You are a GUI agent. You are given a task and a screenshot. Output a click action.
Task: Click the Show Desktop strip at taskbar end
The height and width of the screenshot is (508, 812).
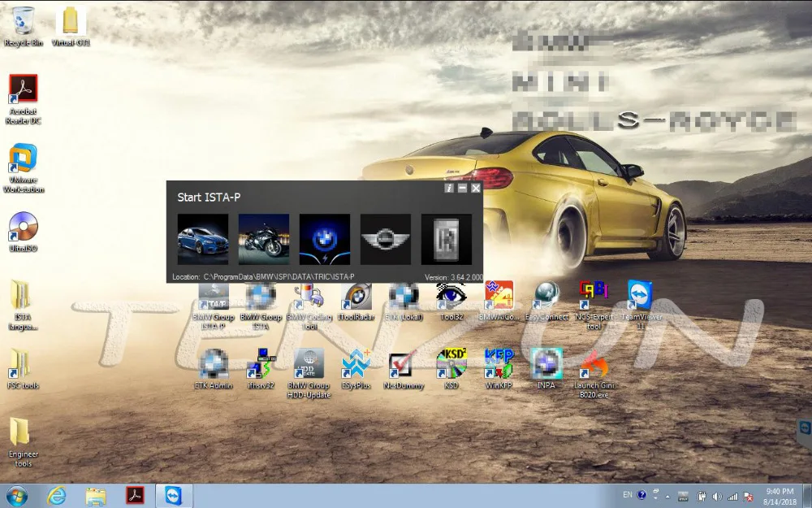(x=807, y=496)
